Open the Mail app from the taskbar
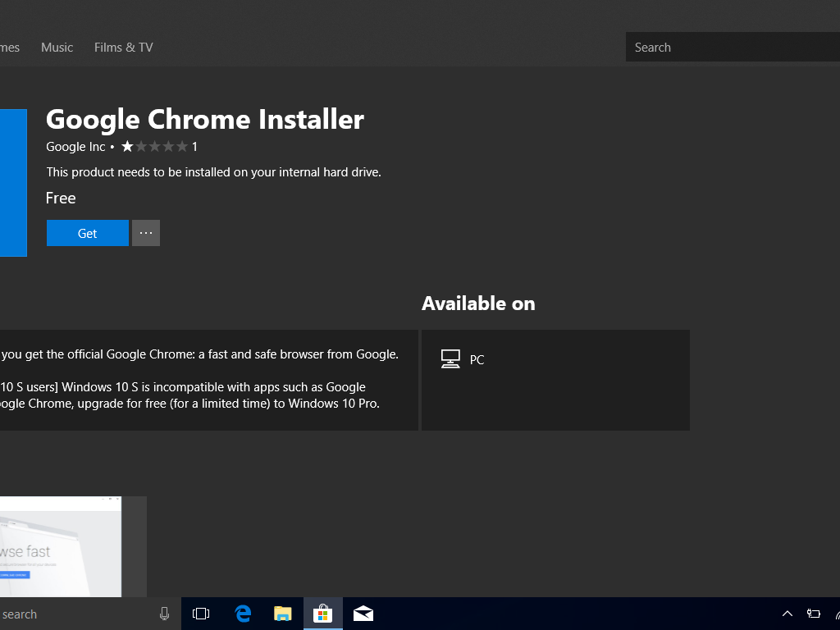The width and height of the screenshot is (840, 630). click(363, 614)
